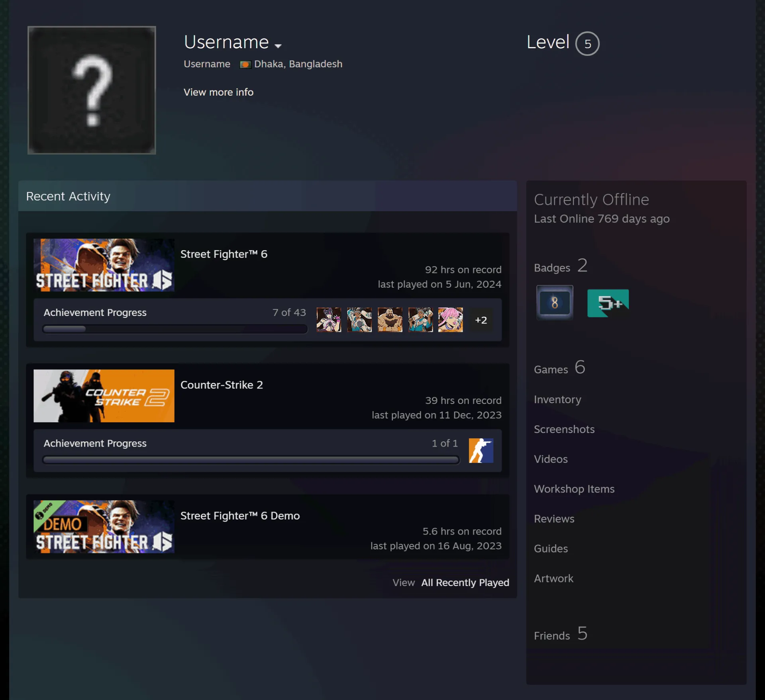This screenshot has width=765, height=700.
Task: View All Recently Played games
Action: pos(465,582)
